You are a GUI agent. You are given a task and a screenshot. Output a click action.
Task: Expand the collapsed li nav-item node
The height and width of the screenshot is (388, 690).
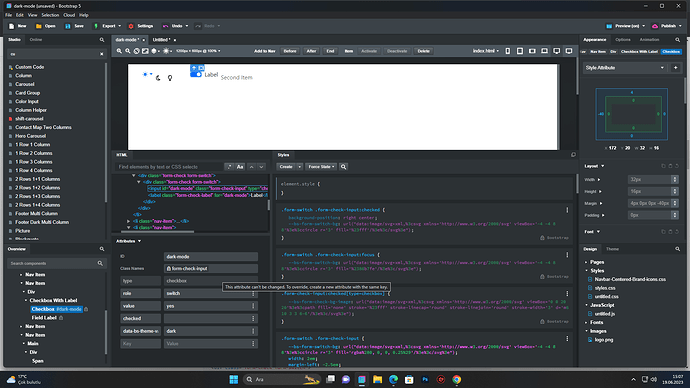tap(128, 221)
